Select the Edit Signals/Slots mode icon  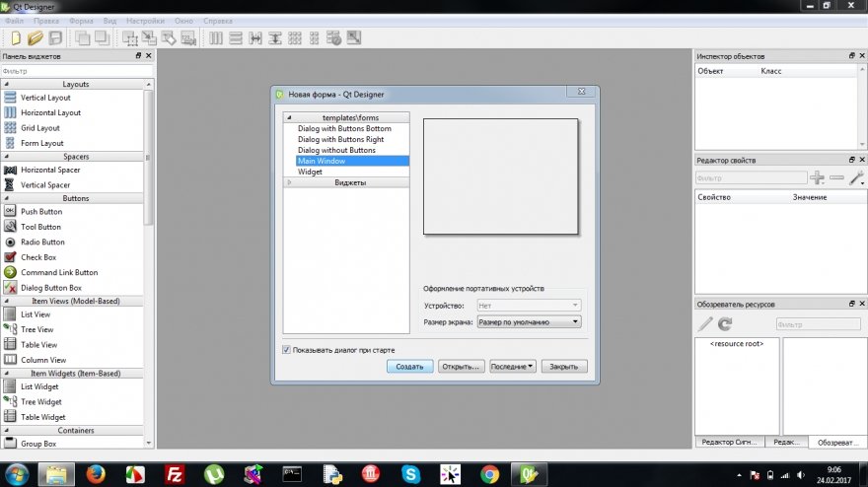[x=150, y=38]
